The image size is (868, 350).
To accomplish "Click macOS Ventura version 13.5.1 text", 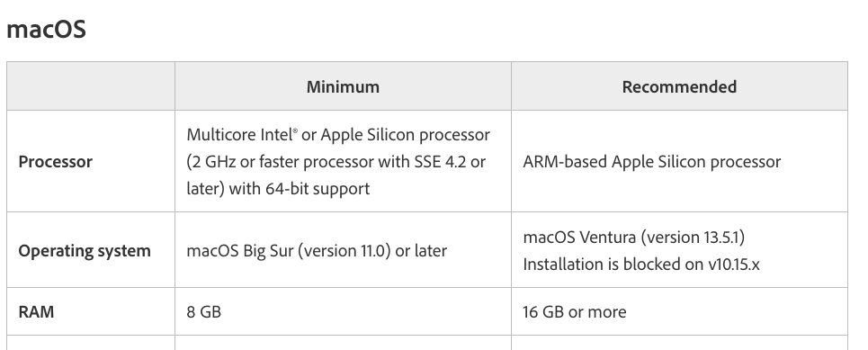I will point(634,237).
